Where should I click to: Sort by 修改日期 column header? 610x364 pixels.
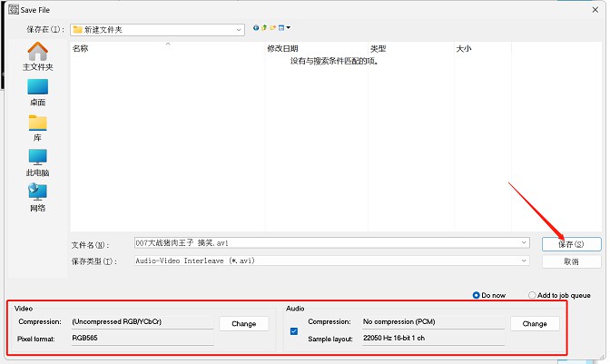(282, 49)
